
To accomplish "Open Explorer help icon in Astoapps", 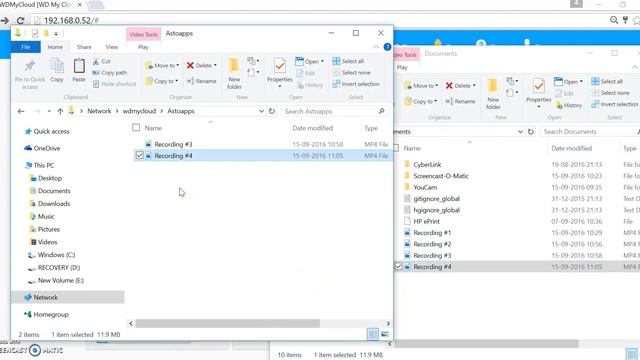I will [x=387, y=47].
